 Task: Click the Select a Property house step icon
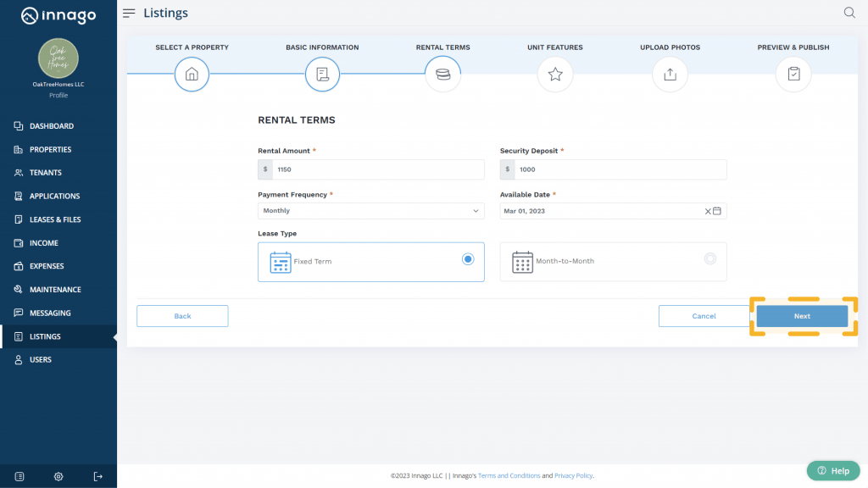pos(192,75)
